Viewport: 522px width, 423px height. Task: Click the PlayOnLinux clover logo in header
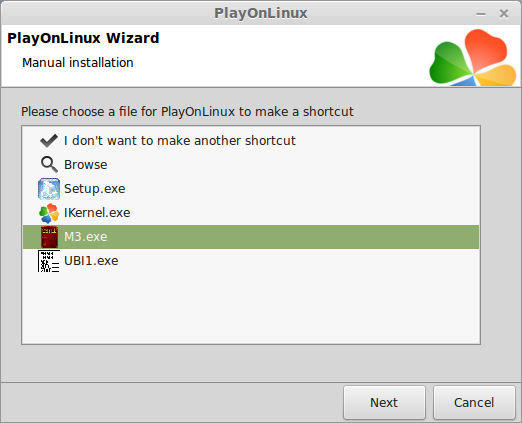click(473, 57)
